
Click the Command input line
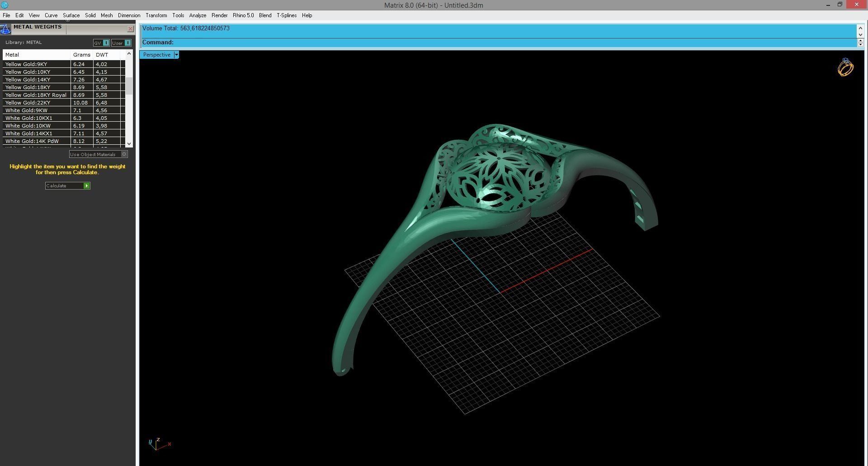(499, 43)
